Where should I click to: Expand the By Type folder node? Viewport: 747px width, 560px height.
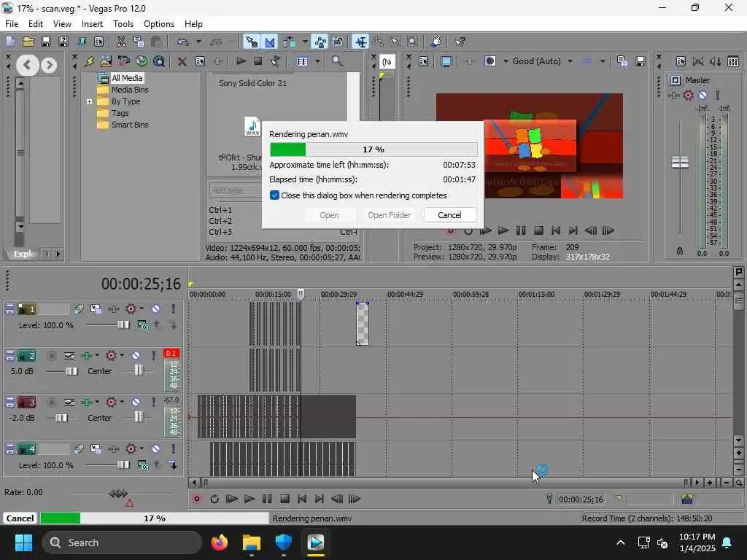[x=89, y=101]
